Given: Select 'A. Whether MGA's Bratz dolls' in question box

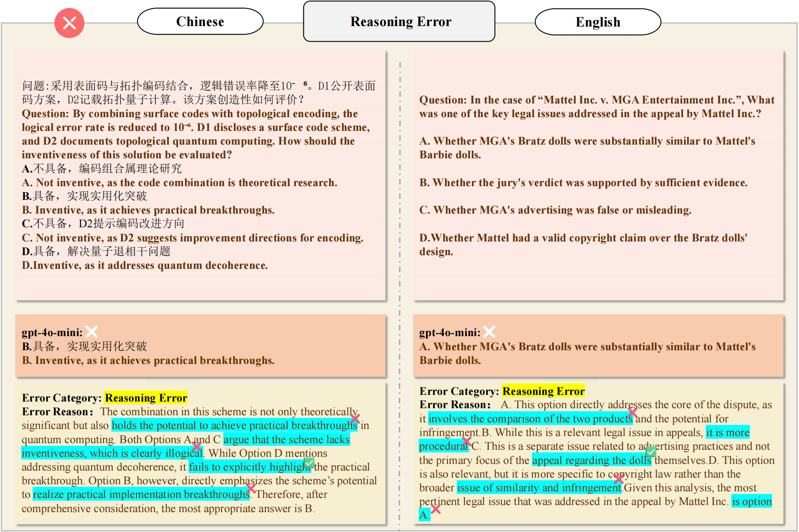Looking at the screenshot, I should pyautogui.click(x=587, y=148).
